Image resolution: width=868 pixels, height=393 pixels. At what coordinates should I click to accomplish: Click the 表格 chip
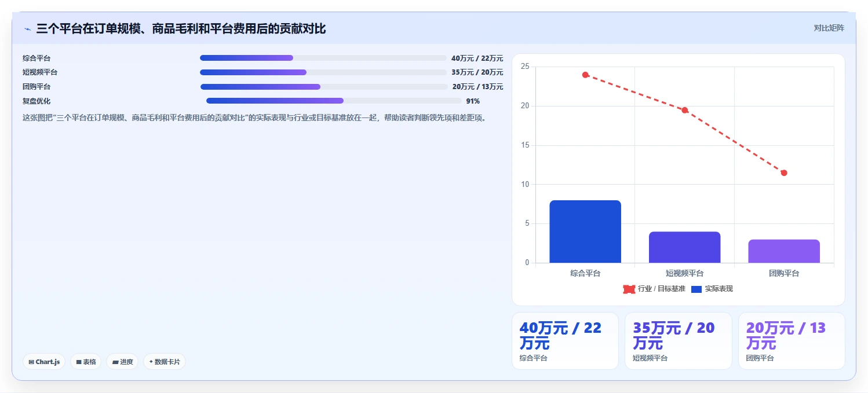tap(86, 362)
